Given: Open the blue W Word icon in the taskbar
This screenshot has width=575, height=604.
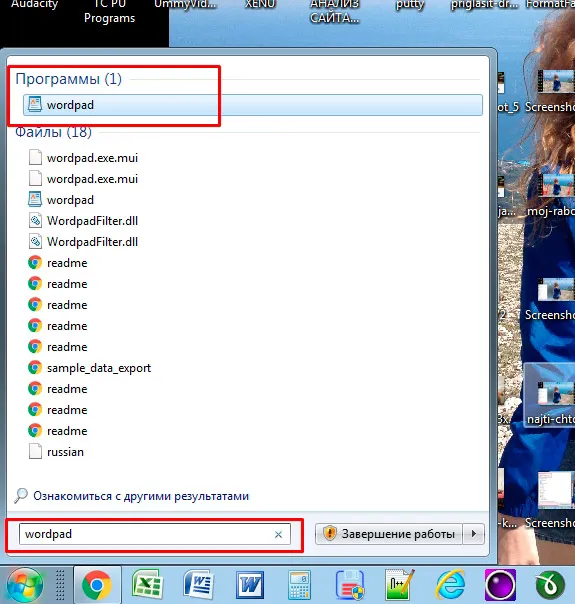Looking at the screenshot, I should pos(250,585).
